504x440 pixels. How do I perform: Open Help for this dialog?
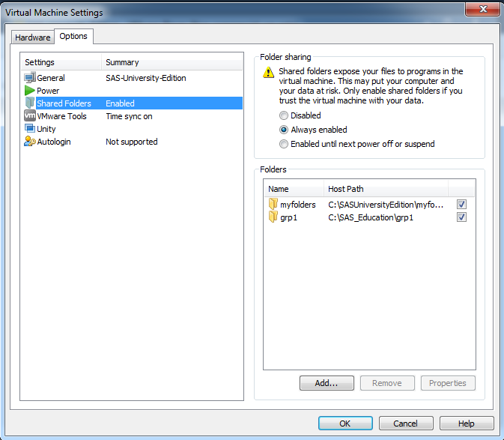467,424
